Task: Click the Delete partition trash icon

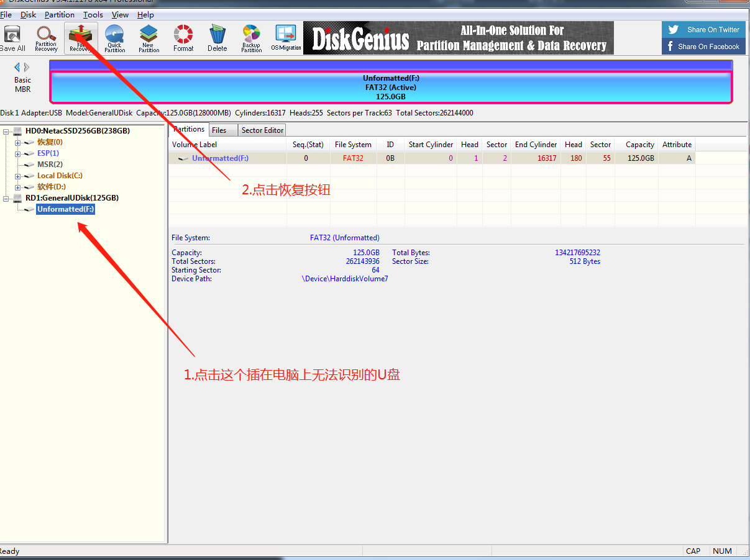Action: 217,38
